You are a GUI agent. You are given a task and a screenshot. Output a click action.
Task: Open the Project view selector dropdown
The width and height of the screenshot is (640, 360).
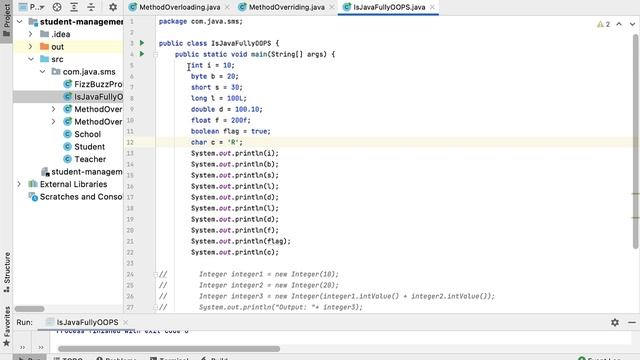32,7
